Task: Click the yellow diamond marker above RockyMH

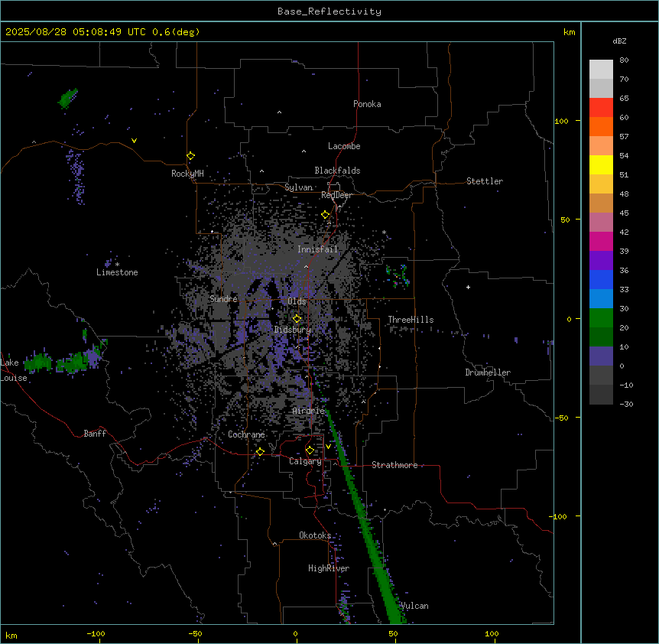Action: (190, 156)
